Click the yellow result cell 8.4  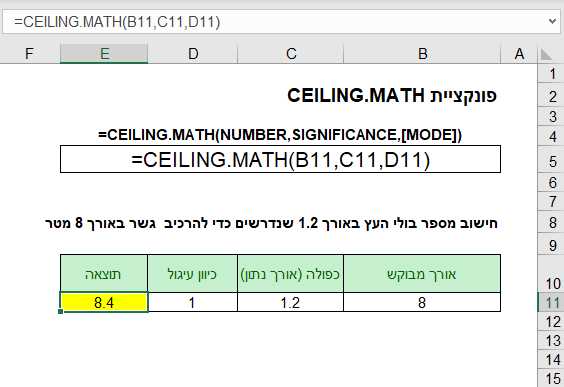point(104,302)
